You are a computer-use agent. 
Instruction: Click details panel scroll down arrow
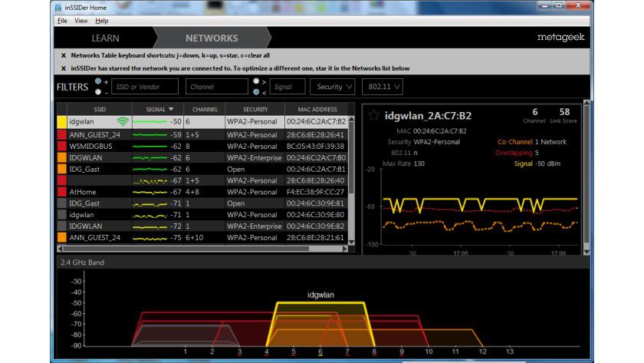click(586, 252)
